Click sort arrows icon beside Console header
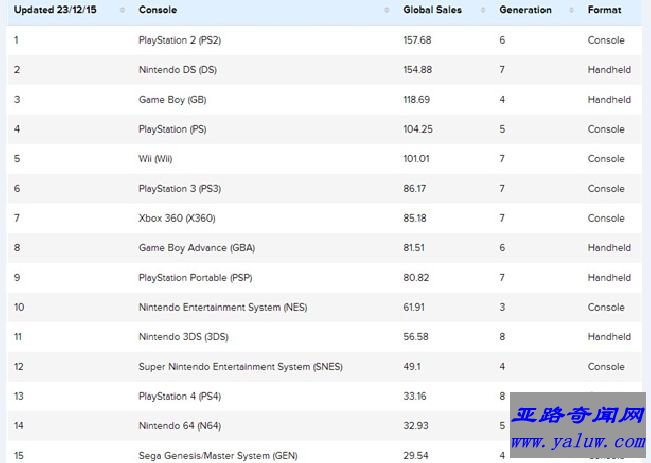Screen dimensions: 651x463 pos(387,10)
